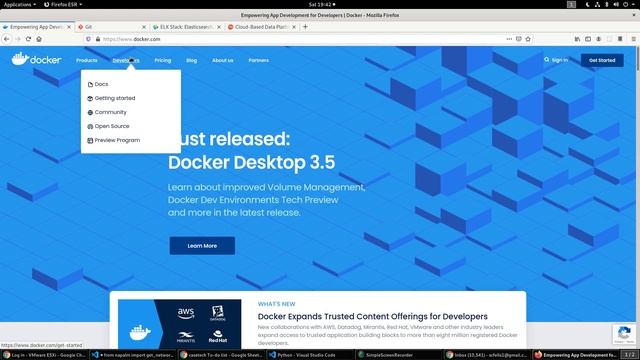Open the page actions three-dot menu
640x360 pixels.
point(509,39)
